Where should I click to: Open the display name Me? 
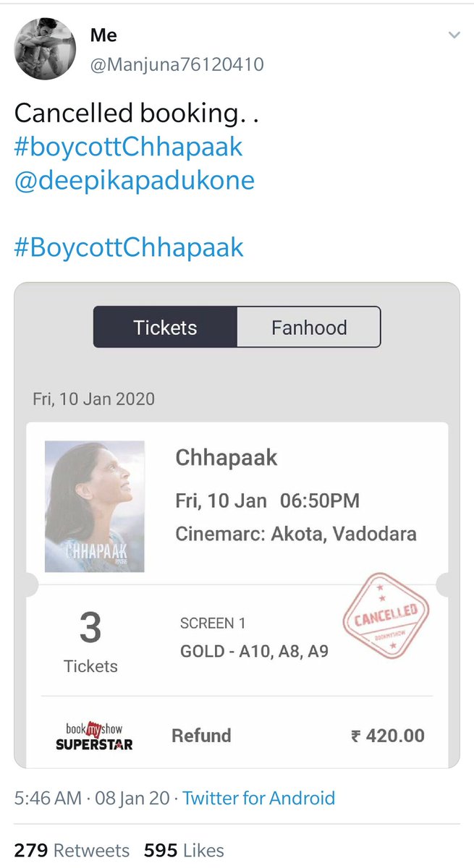point(103,35)
